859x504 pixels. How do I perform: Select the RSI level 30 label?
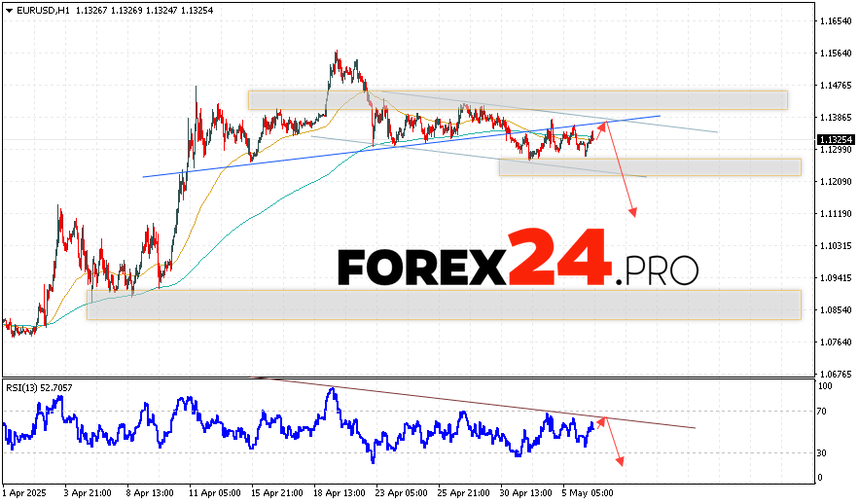tap(822, 453)
